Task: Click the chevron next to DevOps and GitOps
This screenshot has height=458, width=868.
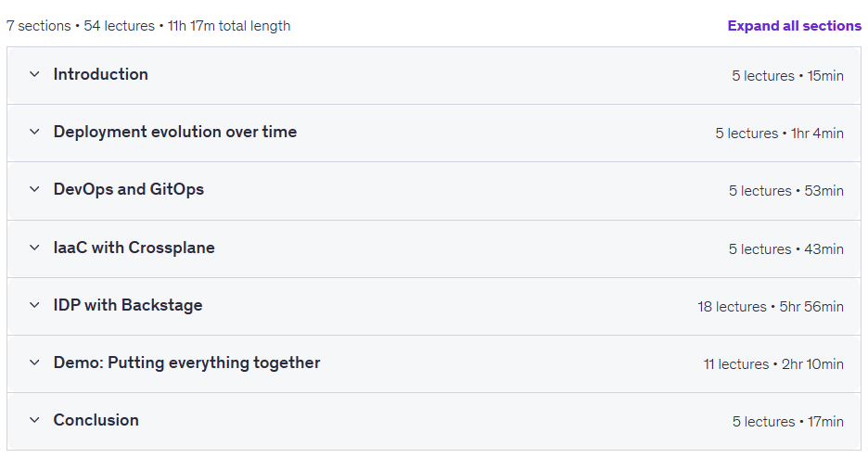Action: coord(34,189)
